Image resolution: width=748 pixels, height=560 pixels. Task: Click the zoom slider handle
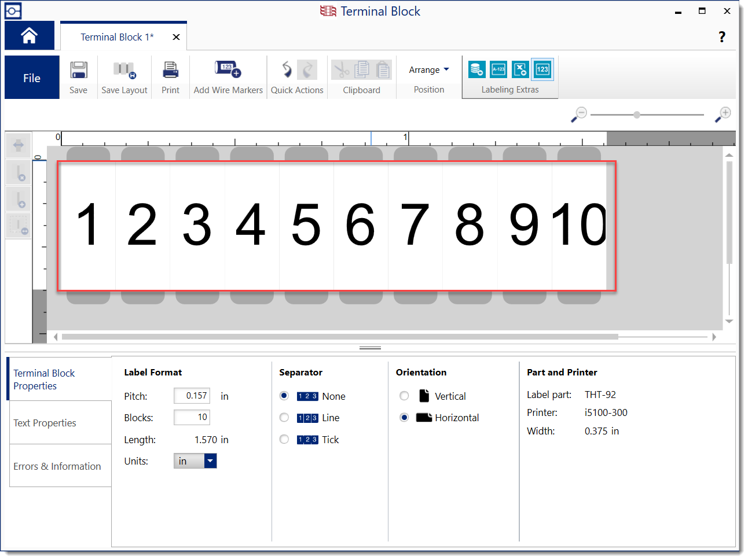click(637, 115)
